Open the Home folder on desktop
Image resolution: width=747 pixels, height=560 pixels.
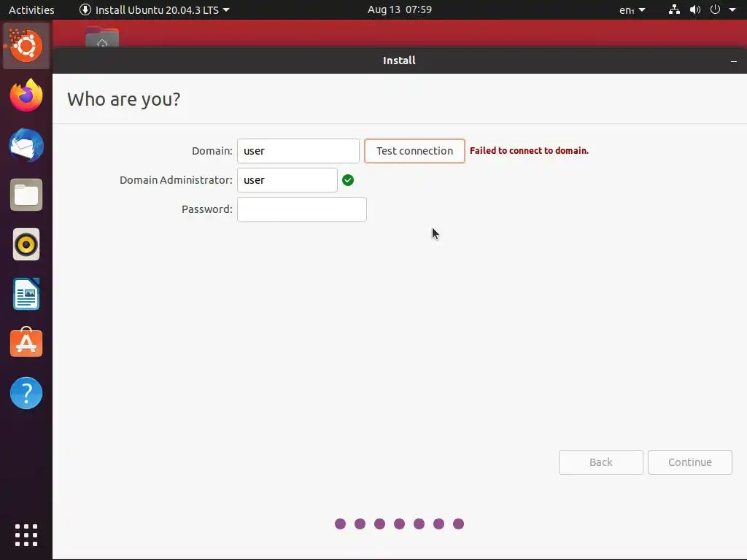[x=102, y=37]
